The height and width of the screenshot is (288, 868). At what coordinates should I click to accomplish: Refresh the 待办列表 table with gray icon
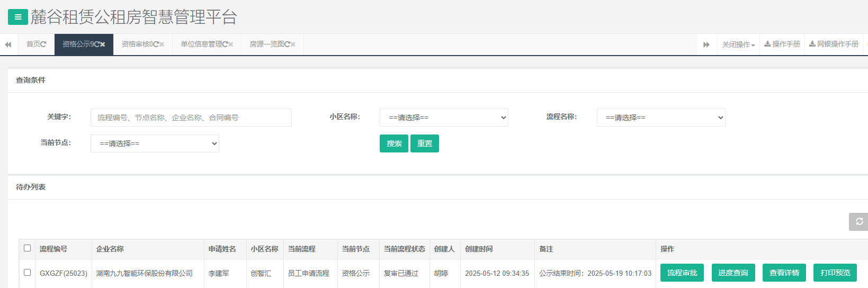click(858, 221)
